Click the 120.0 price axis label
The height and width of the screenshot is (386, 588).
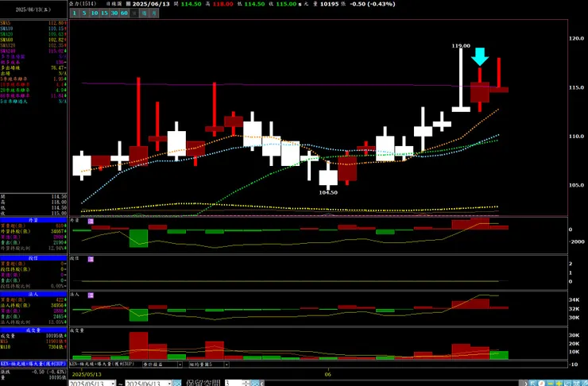[x=576, y=38]
